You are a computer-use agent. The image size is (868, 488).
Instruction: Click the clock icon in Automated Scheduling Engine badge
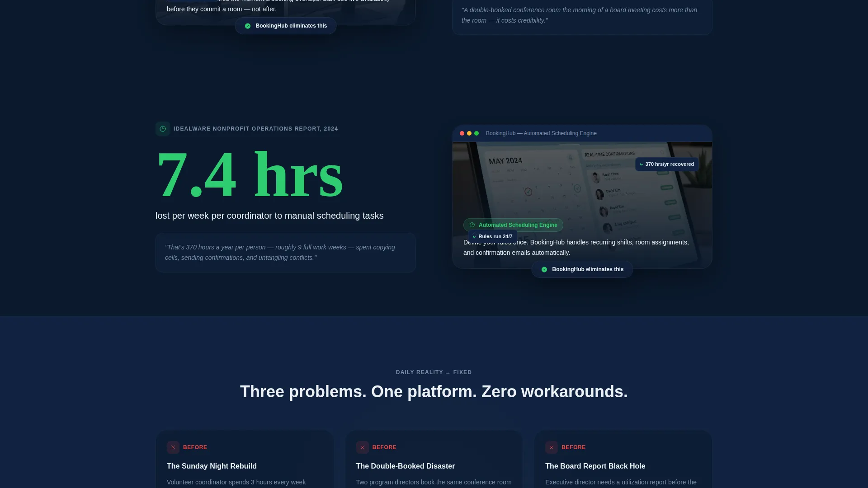(472, 225)
